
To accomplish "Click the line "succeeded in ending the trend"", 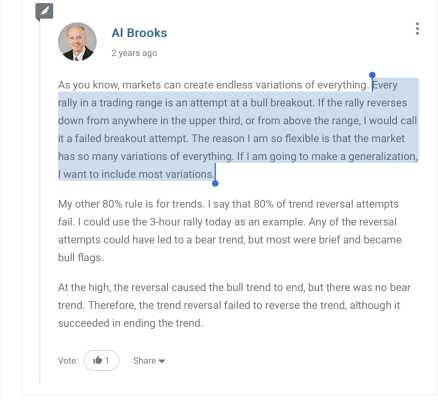I will [130, 323].
